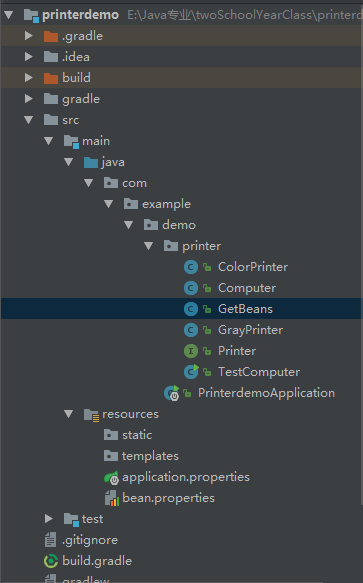Image resolution: width=363 pixels, height=583 pixels.
Task: Select the TestComputer class row
Action: 182,371
